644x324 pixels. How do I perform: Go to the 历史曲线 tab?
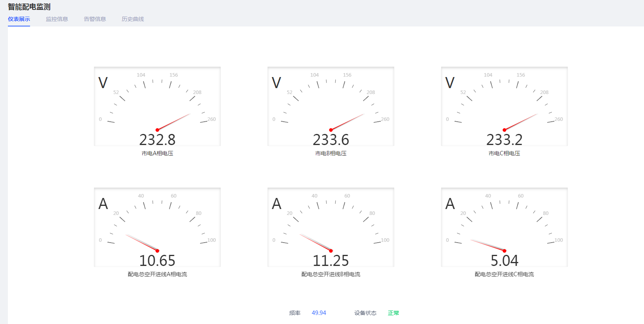(133, 19)
